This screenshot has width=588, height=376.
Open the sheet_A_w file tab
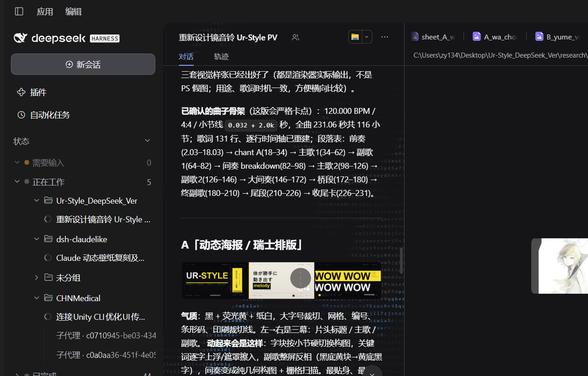point(433,37)
